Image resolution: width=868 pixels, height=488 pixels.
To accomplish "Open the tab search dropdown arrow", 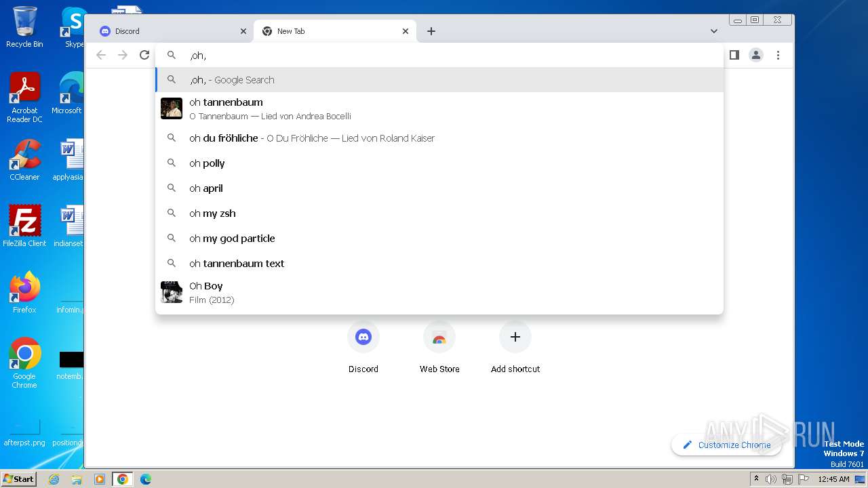I will [713, 31].
